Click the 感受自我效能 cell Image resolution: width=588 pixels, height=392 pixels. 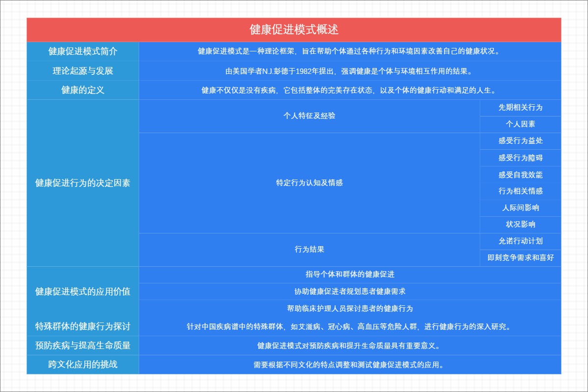click(x=519, y=175)
